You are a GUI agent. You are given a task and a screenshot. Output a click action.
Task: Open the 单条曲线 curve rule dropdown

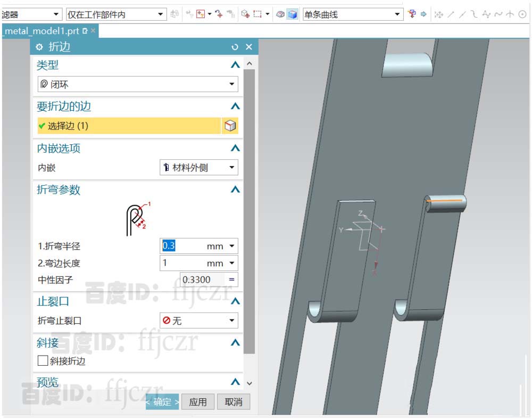pos(353,14)
